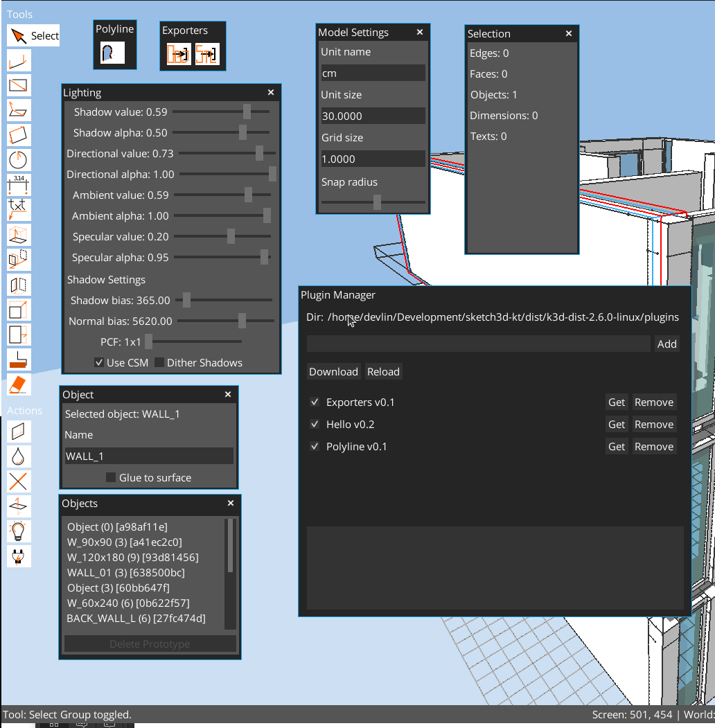Select the Eraser tool in the sidebar
The image size is (715, 728).
click(x=19, y=384)
